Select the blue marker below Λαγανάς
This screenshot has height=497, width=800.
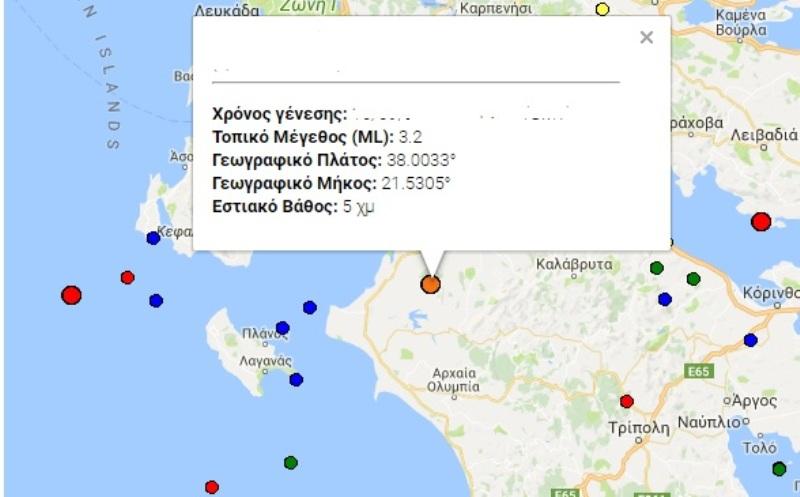[296, 379]
